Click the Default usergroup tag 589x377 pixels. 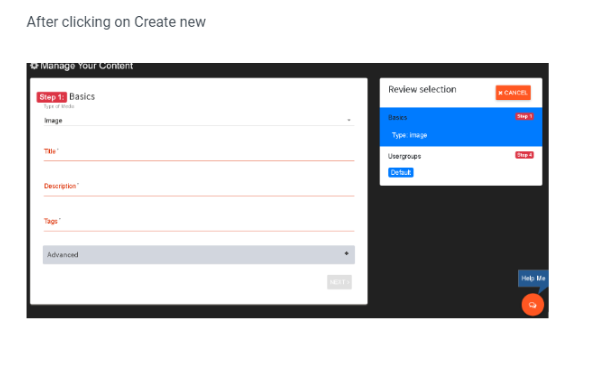(x=401, y=173)
